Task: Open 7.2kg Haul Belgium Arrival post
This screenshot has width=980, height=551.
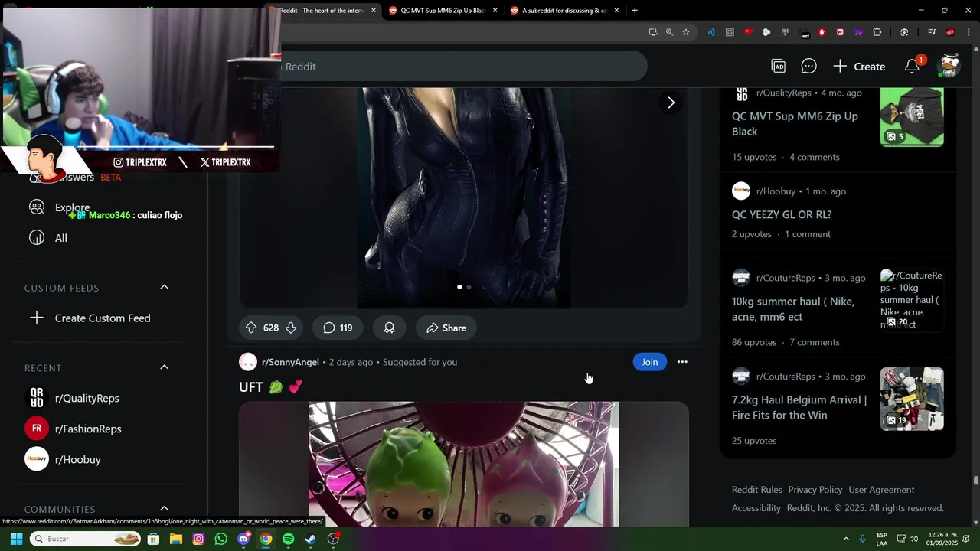Action: (799, 407)
